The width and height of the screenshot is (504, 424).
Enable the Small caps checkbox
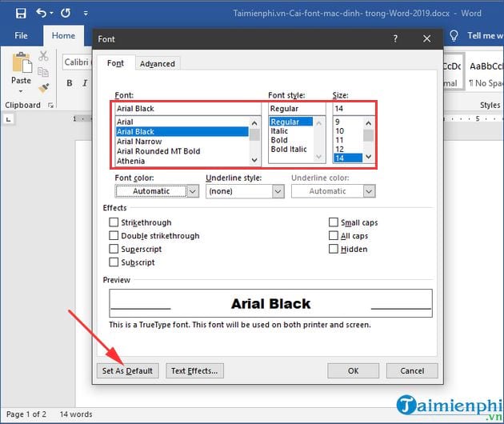point(334,222)
